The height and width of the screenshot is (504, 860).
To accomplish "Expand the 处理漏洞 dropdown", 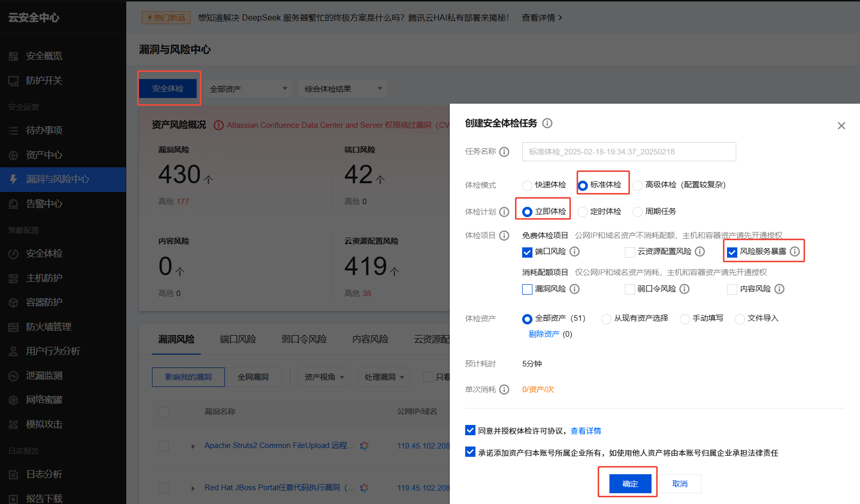I will click(x=384, y=377).
